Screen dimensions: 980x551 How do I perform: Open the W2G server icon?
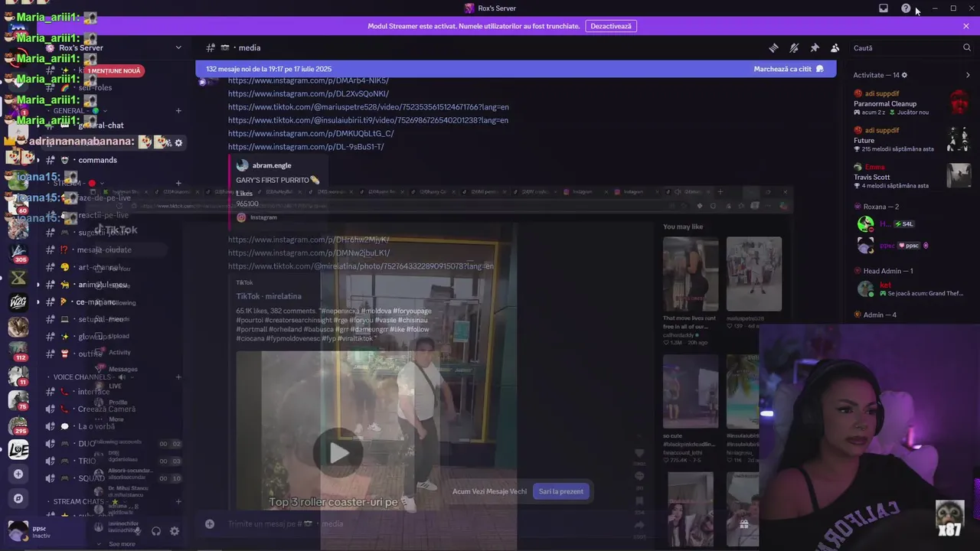coord(18,302)
